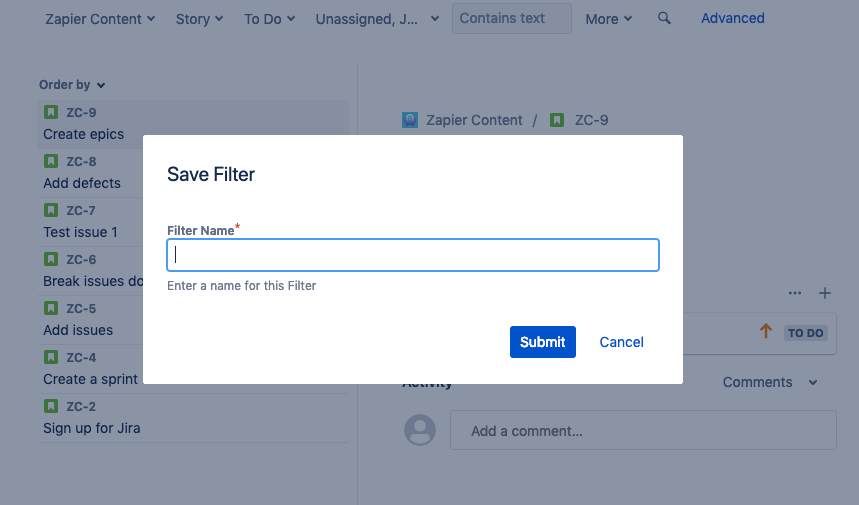The height and width of the screenshot is (505, 859).
Task: Select issue ZC-2 Sign up for Jira
Action: pyautogui.click(x=193, y=418)
